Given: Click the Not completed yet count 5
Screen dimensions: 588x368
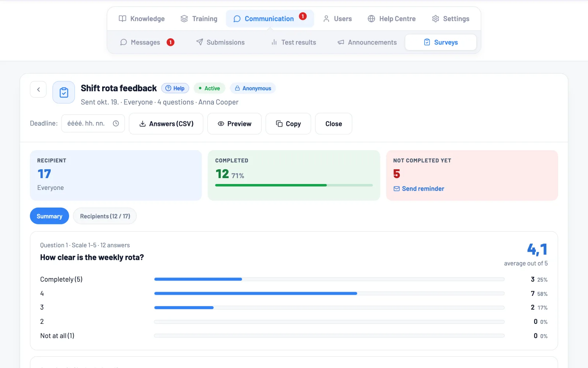Looking at the screenshot, I should pyautogui.click(x=397, y=174).
